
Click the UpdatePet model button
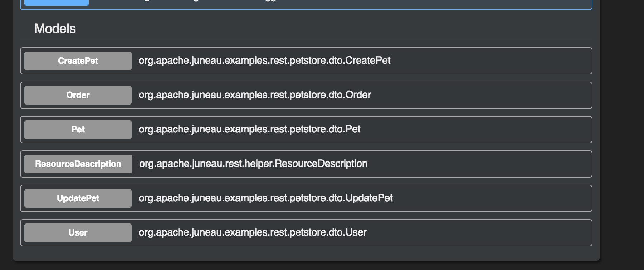78,198
